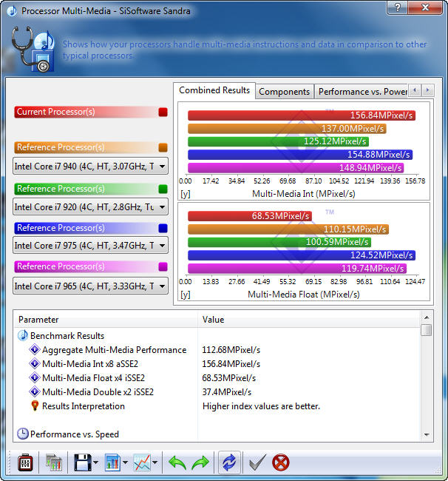Select the Benchmark Results row
The image size is (448, 481).
click(217, 336)
